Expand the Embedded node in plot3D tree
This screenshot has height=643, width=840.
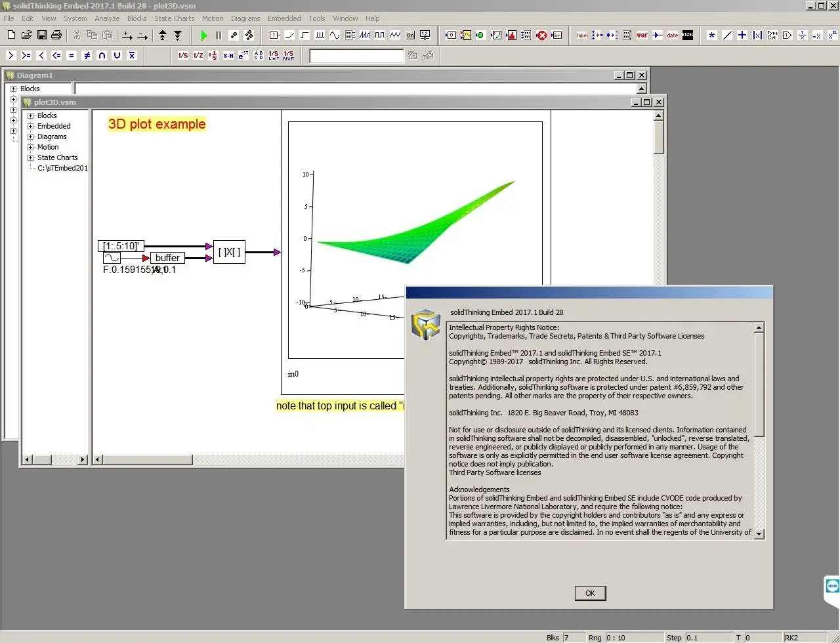click(x=30, y=126)
